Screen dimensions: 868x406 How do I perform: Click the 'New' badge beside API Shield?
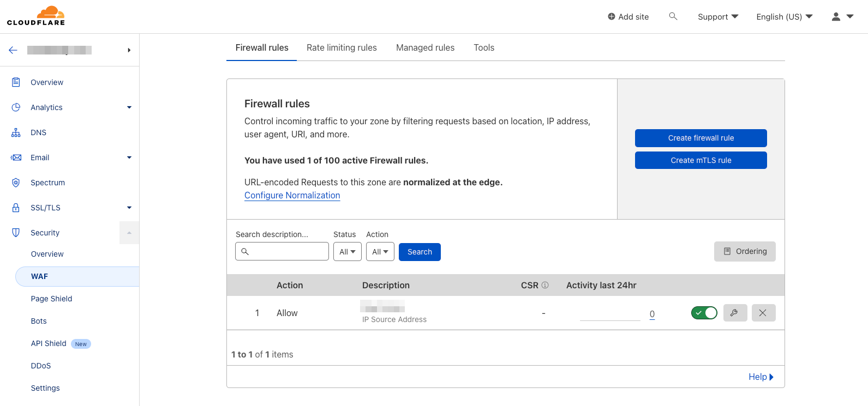coord(81,344)
